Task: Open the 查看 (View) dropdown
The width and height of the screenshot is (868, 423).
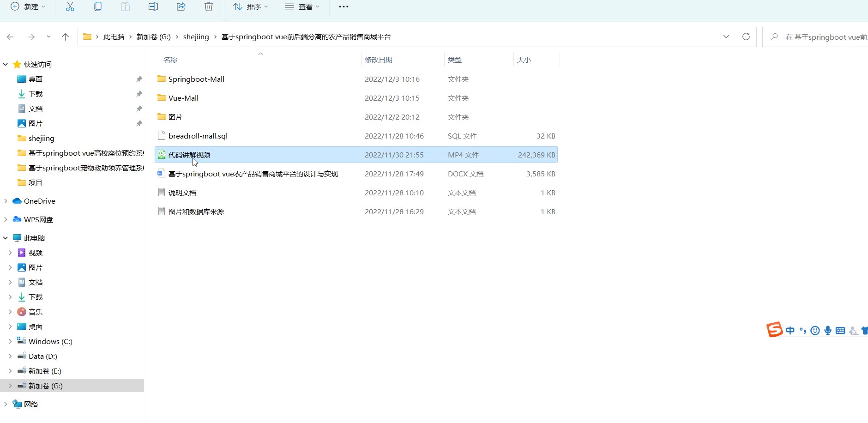Action: click(x=302, y=6)
